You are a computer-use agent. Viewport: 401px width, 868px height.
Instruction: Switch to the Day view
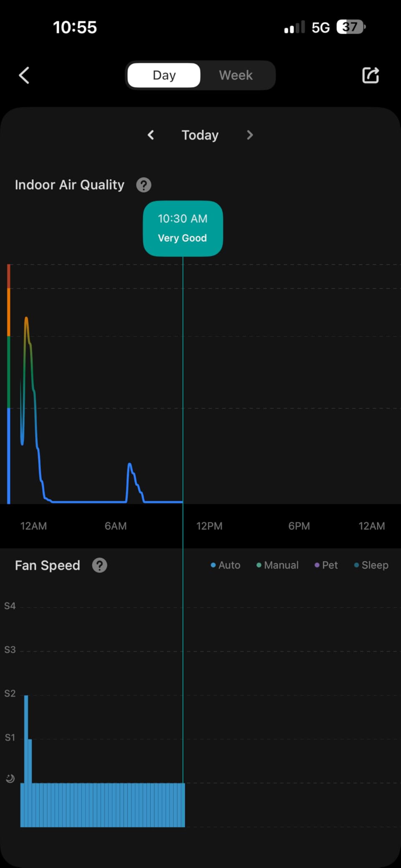tap(164, 75)
